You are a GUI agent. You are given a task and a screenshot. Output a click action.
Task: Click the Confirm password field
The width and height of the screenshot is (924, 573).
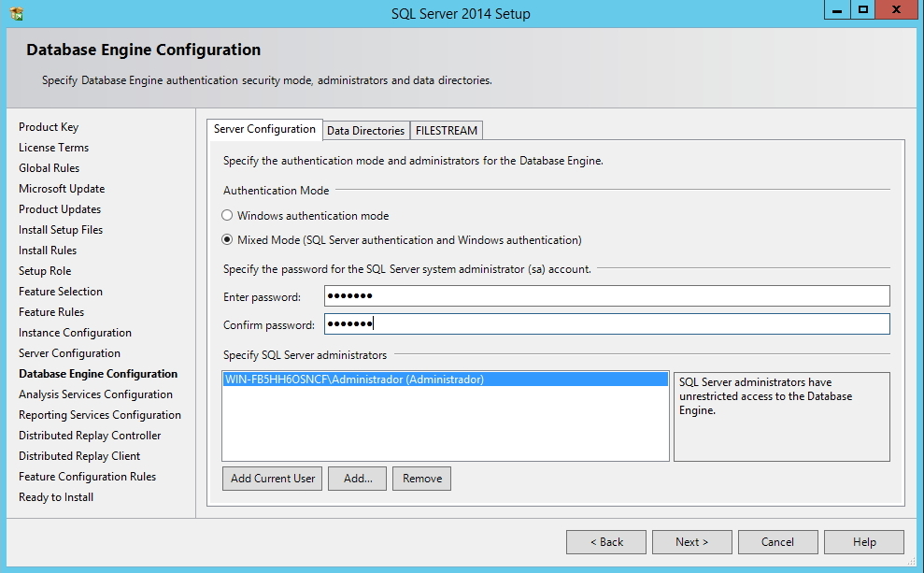(607, 323)
